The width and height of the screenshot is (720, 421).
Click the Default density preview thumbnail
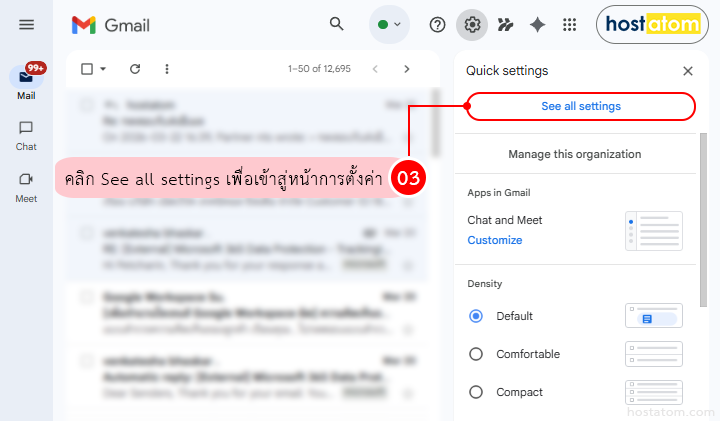(x=654, y=315)
